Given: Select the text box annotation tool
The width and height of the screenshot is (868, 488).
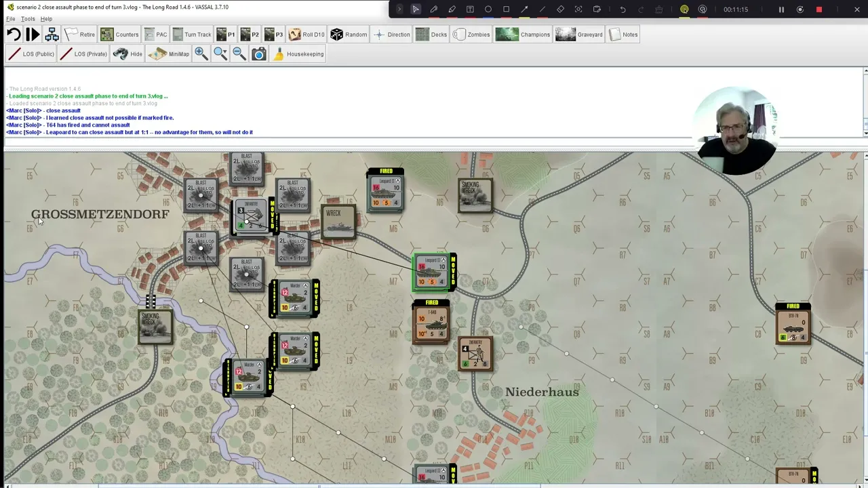Looking at the screenshot, I should click(470, 9).
